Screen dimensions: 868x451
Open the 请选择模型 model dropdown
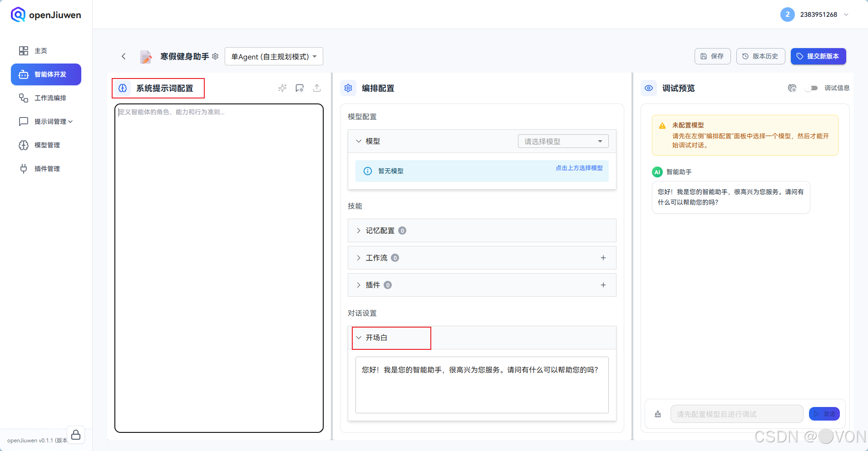click(562, 141)
